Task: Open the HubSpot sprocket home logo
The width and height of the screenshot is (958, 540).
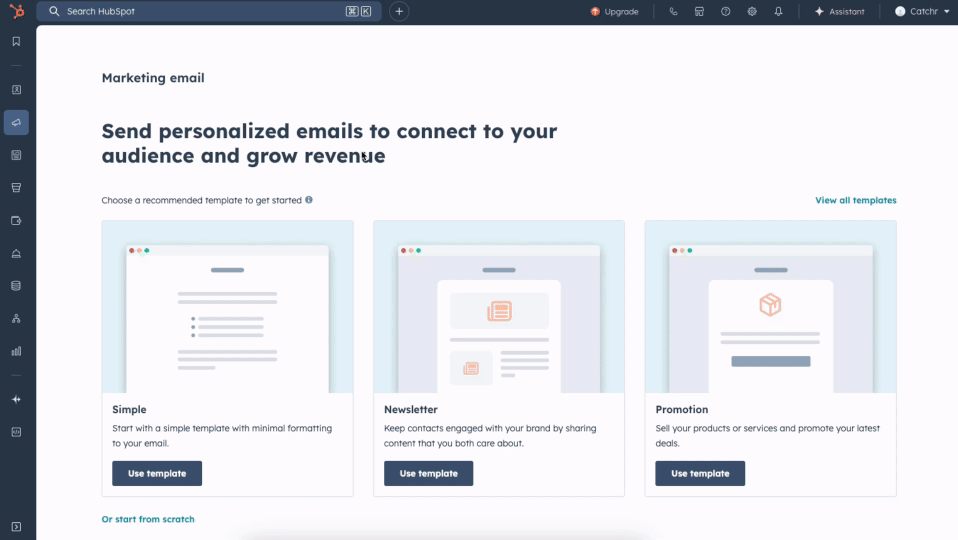Action: (x=17, y=11)
